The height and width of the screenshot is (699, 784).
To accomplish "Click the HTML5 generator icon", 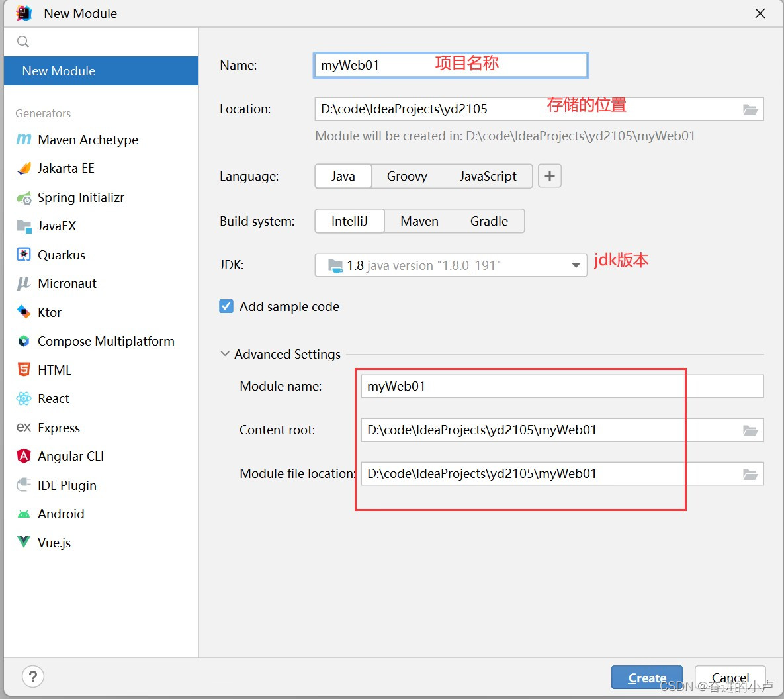I will [24, 370].
